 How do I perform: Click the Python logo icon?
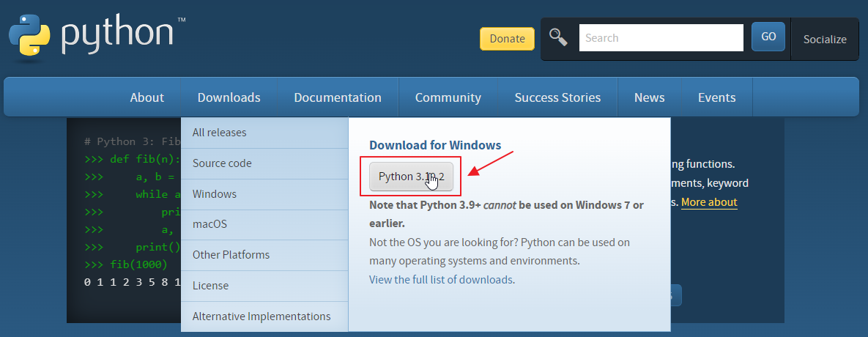click(x=29, y=35)
